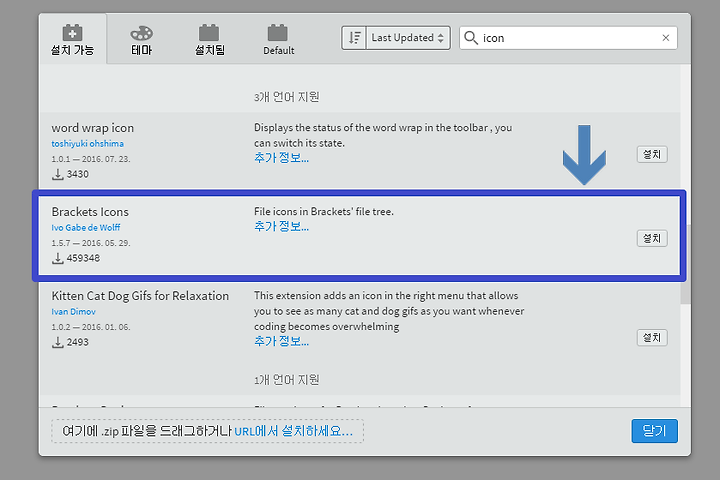Install Kitten Cat Dog Gifs extension
720x480 pixels.
(x=652, y=338)
